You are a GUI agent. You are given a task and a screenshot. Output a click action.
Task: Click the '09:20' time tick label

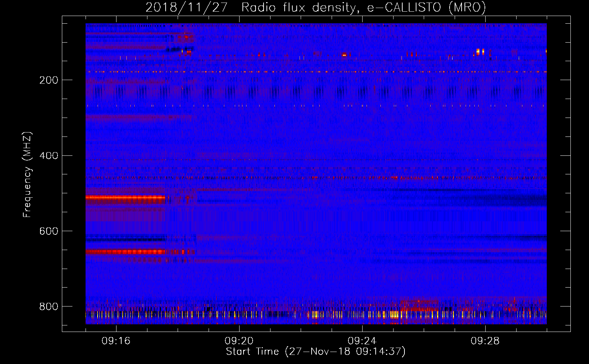(x=239, y=341)
